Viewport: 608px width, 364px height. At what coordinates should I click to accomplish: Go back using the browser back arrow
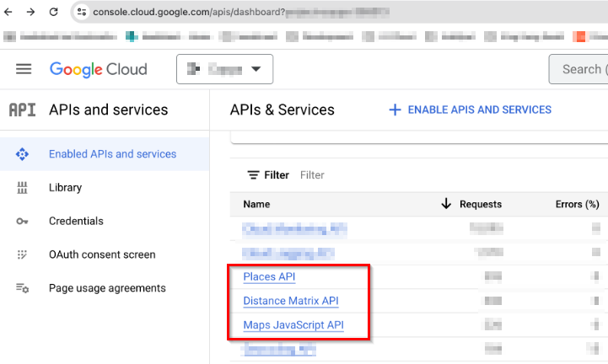[8, 12]
